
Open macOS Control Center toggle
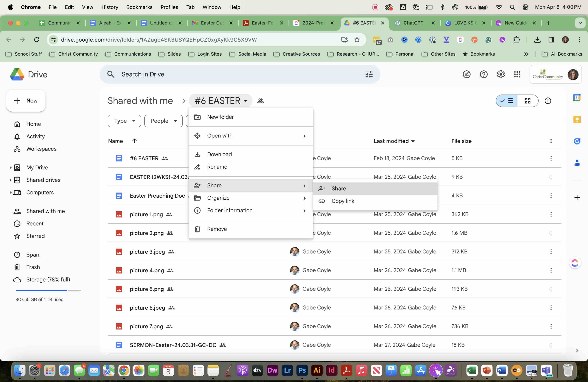pos(526,7)
